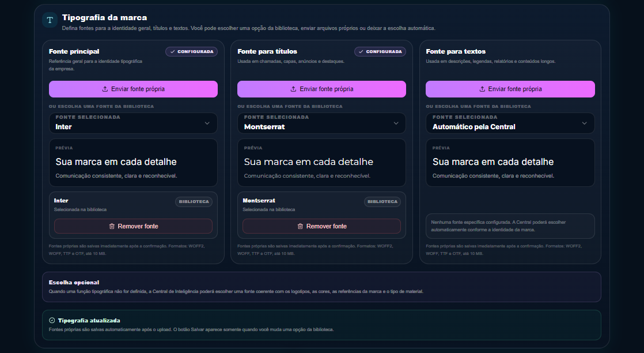Click upload icon in Fonte para textos button

click(482, 89)
